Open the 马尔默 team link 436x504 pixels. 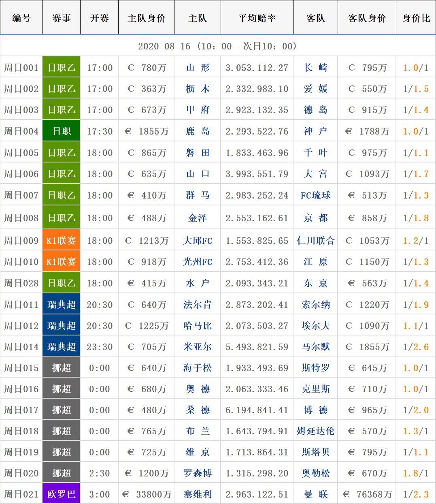[x=315, y=347]
